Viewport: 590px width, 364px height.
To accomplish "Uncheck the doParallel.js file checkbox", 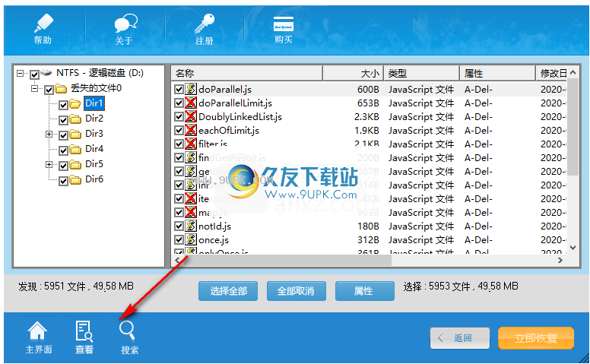I will click(179, 90).
